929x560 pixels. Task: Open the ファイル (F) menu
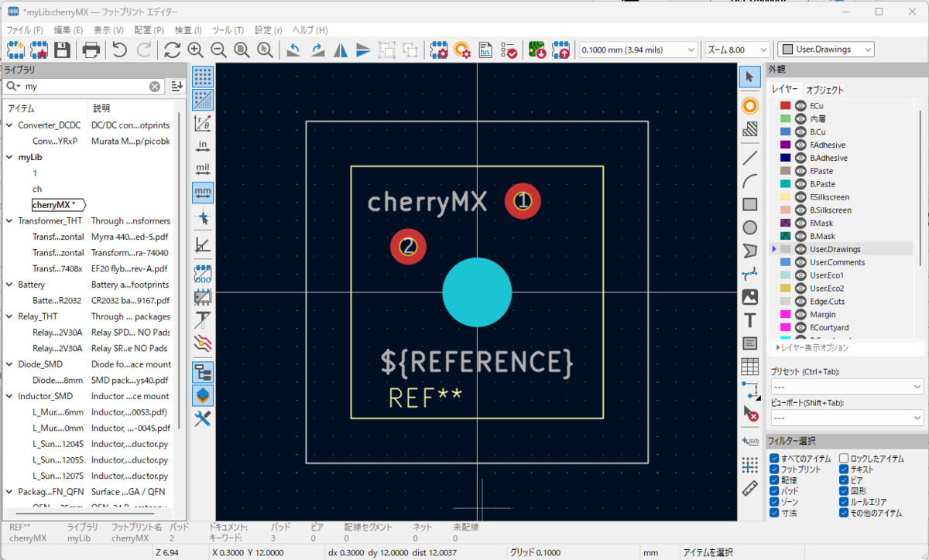(x=25, y=30)
